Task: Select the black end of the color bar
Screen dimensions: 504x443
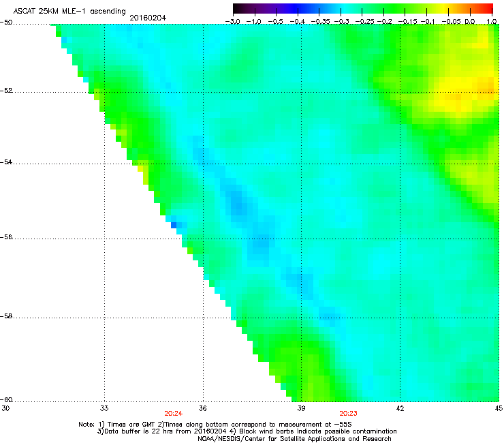Action: point(238,8)
